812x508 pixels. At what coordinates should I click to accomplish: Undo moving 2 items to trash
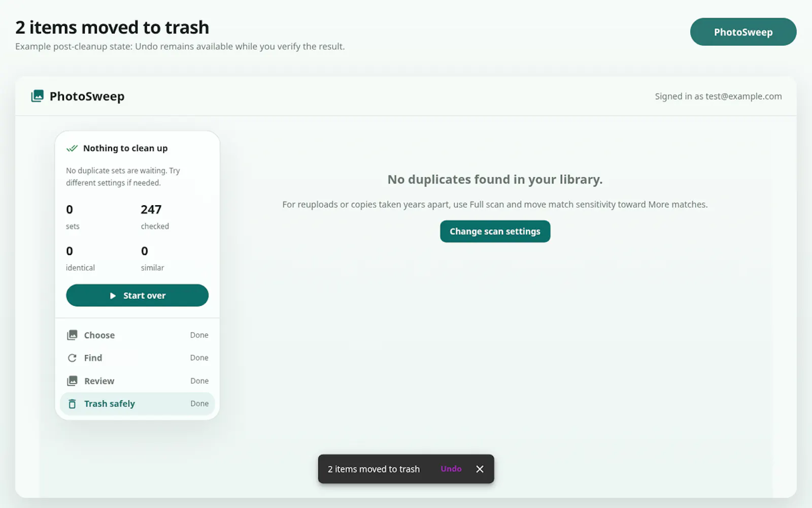(x=451, y=469)
